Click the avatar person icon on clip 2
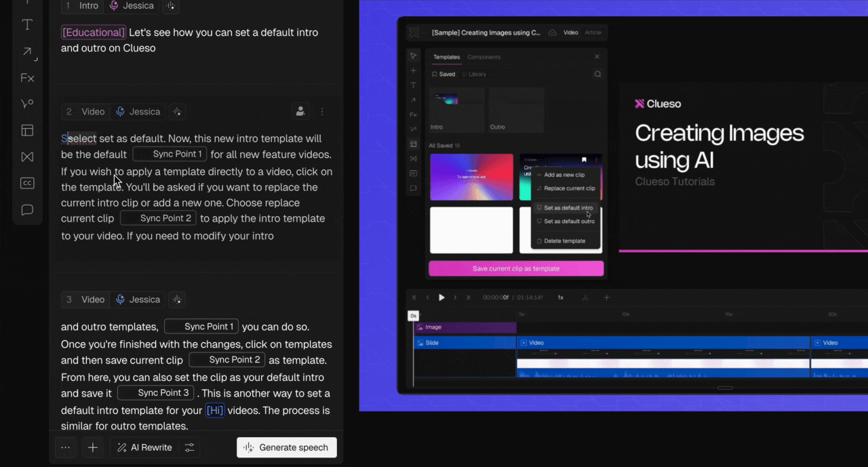Image resolution: width=868 pixels, height=467 pixels. [x=300, y=111]
